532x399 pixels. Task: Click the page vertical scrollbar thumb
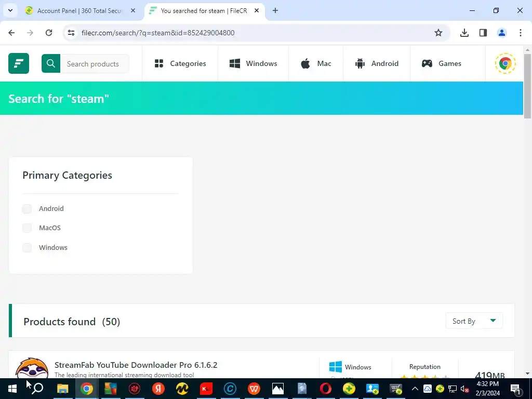527,86
